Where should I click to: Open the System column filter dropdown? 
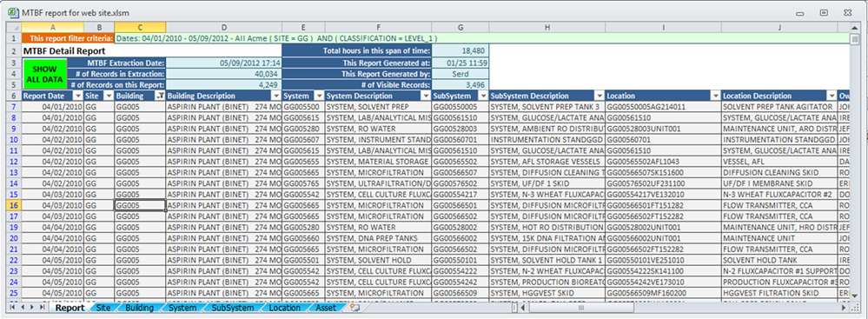click(320, 96)
